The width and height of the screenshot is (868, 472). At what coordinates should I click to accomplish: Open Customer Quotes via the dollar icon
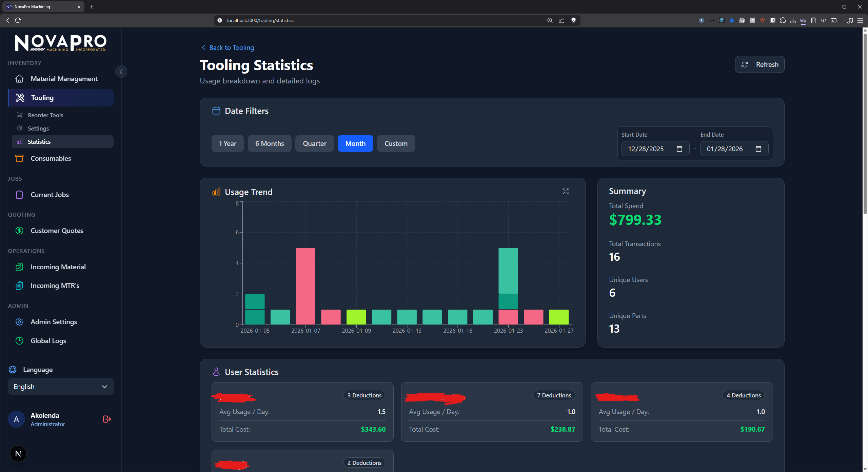click(19, 231)
